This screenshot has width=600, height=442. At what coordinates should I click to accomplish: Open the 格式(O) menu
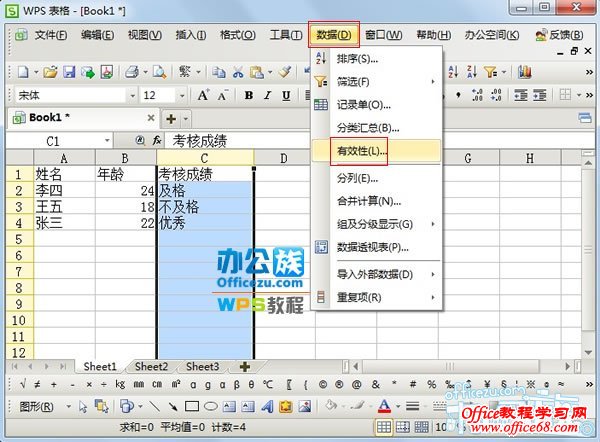[238, 35]
